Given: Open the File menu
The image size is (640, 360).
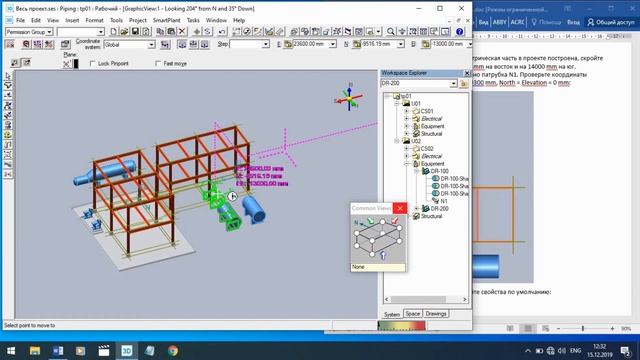Looking at the screenshot, I should (20, 20).
